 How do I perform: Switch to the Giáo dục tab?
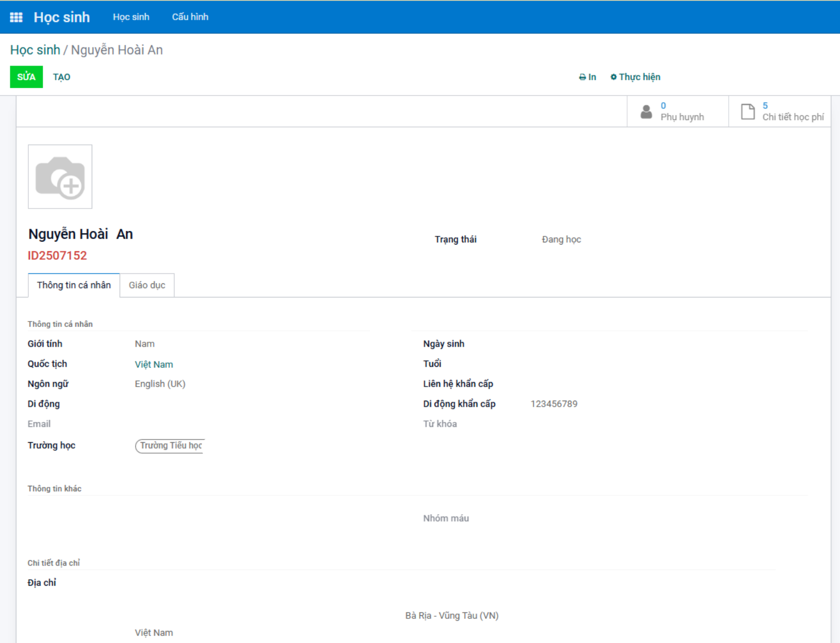[x=147, y=285]
